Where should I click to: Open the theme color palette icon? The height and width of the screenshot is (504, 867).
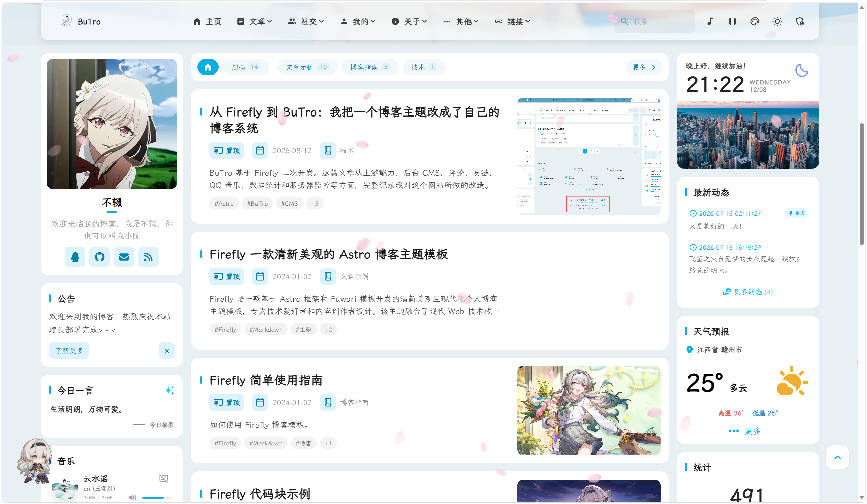755,21
